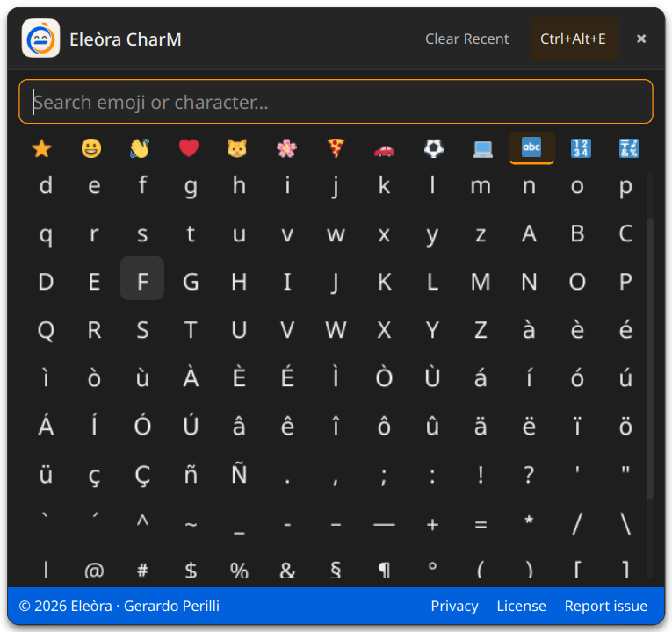Choose the lowercase z character
This screenshot has height=632, width=672.
click(x=481, y=233)
